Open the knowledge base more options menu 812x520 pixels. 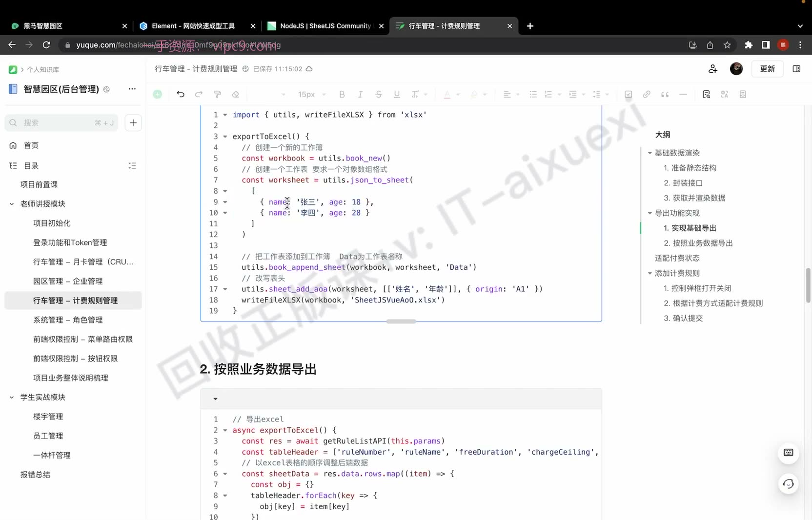coord(132,89)
